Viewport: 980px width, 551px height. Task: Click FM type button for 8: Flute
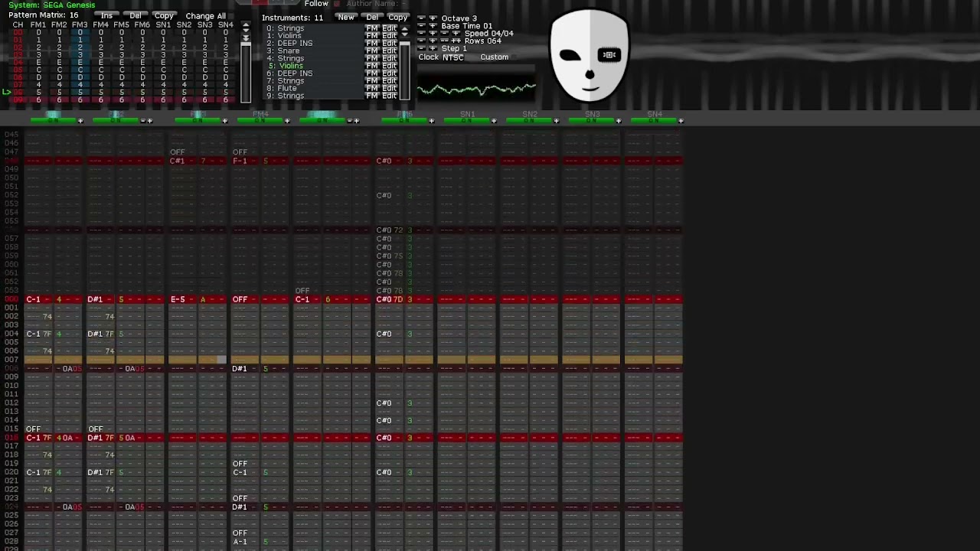(372, 88)
